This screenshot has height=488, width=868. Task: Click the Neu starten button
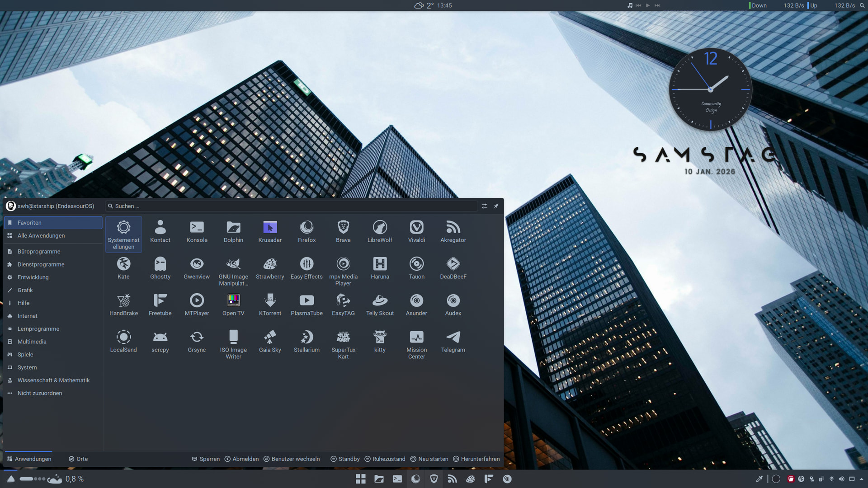429,459
